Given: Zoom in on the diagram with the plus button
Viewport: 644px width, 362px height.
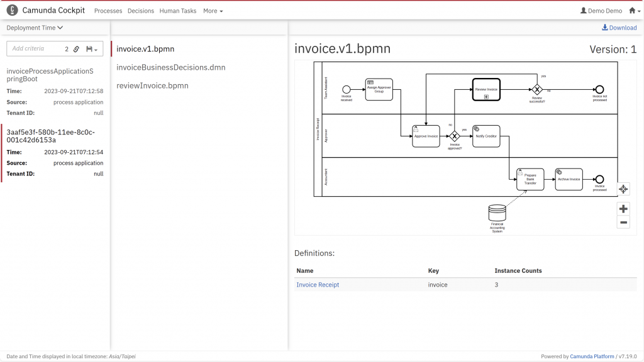Looking at the screenshot, I should (x=623, y=209).
